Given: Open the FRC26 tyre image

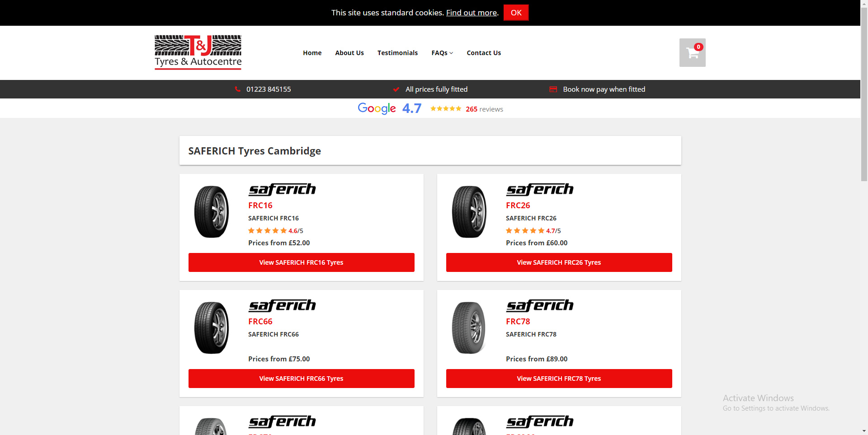Looking at the screenshot, I should (x=469, y=212).
